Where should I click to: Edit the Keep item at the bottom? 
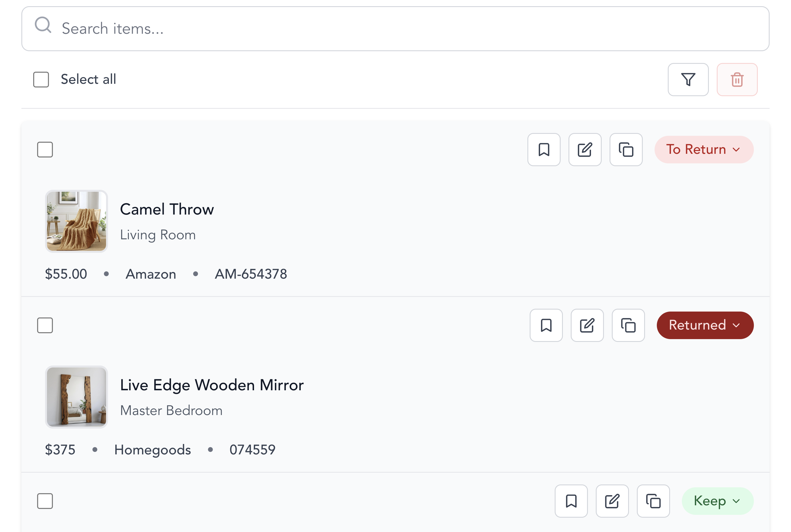(612, 501)
